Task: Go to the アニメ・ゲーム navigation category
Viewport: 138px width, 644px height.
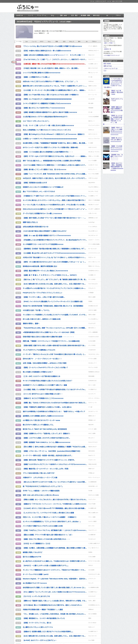Action: point(42,15)
